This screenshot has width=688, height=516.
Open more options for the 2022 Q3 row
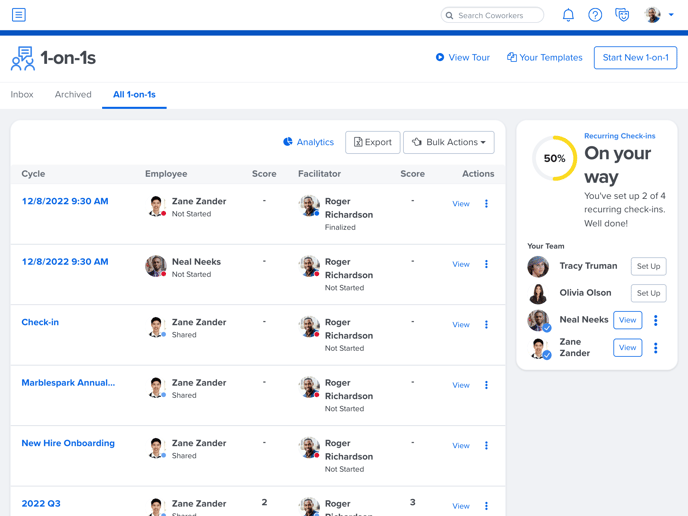[486, 506]
